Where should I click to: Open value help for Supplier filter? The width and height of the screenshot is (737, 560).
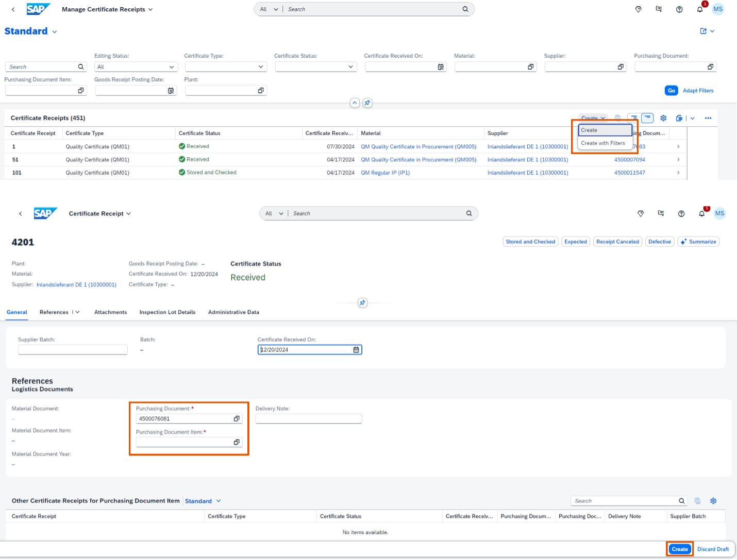click(x=621, y=67)
